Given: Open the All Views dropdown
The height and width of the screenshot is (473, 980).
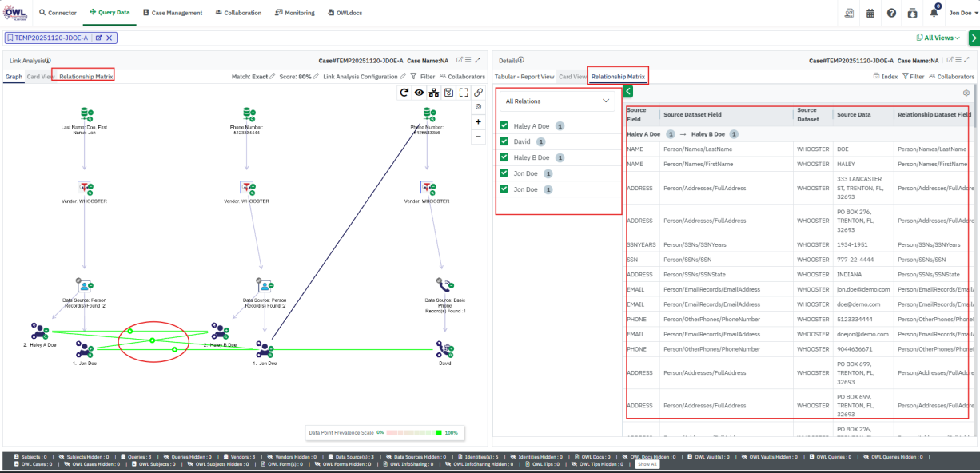Looking at the screenshot, I should (x=938, y=38).
